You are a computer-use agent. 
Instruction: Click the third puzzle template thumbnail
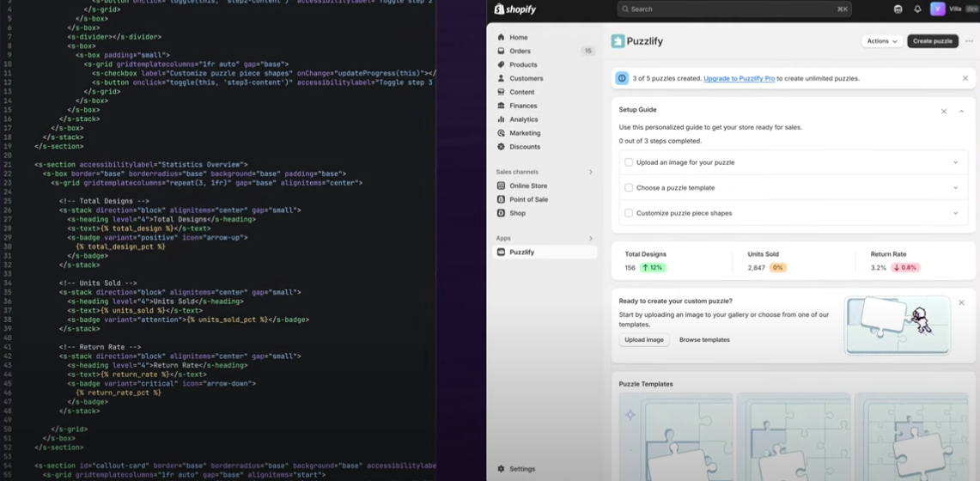(x=911, y=436)
